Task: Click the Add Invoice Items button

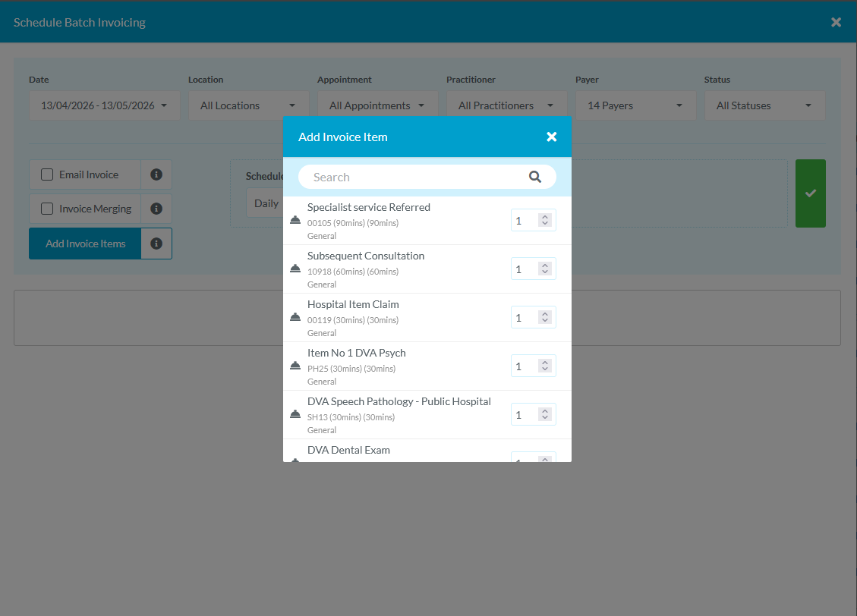Action: [85, 244]
